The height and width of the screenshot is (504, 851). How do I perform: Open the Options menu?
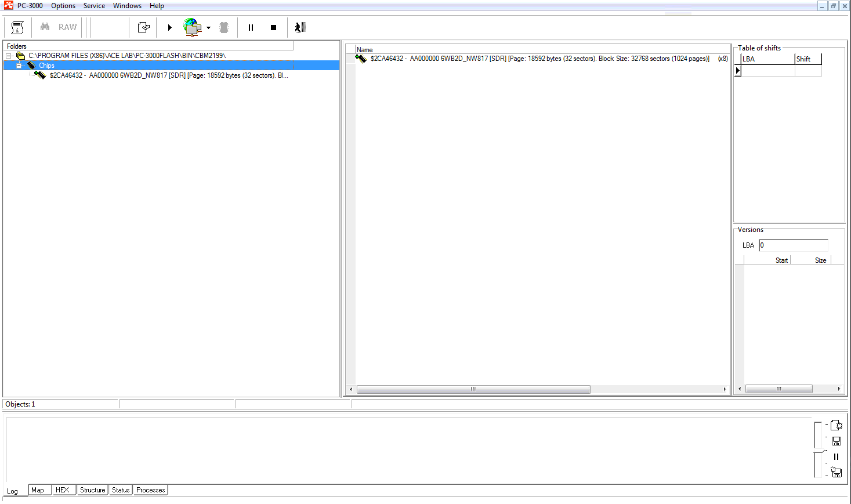tap(63, 6)
